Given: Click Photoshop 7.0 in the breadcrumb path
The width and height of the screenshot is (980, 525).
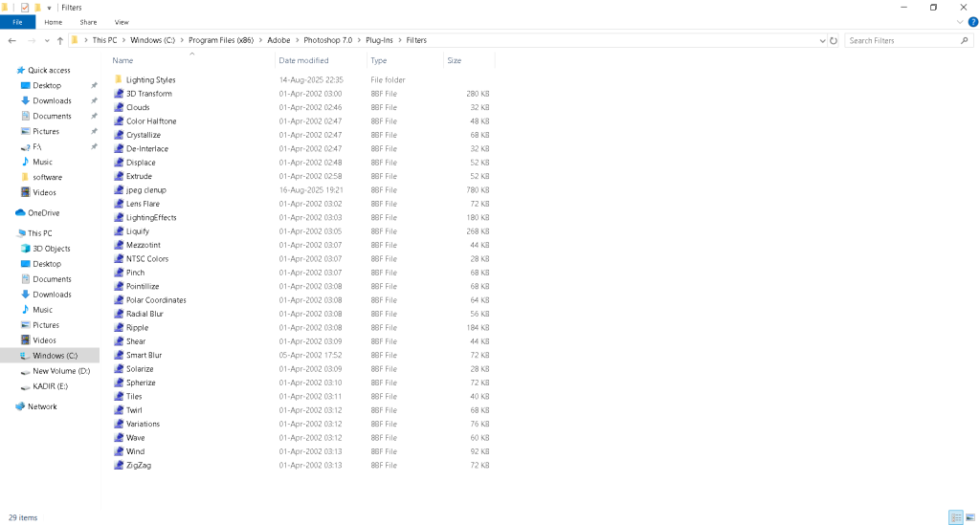Looking at the screenshot, I should pos(327,40).
